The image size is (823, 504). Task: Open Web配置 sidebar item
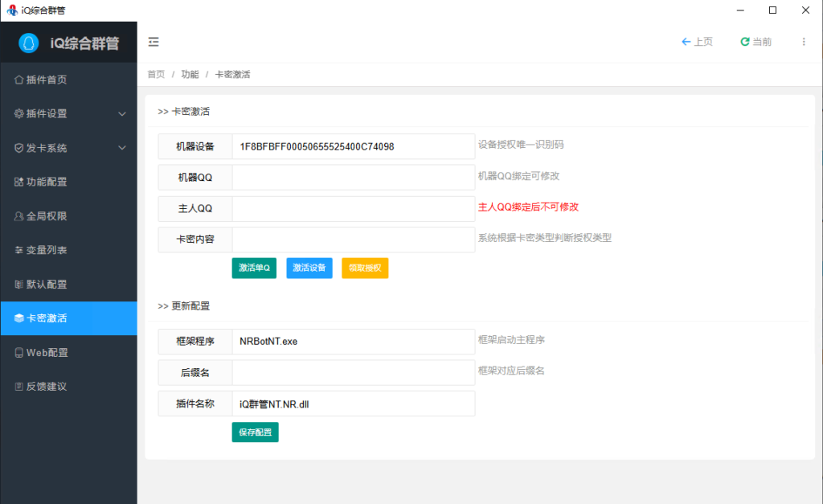(69, 353)
